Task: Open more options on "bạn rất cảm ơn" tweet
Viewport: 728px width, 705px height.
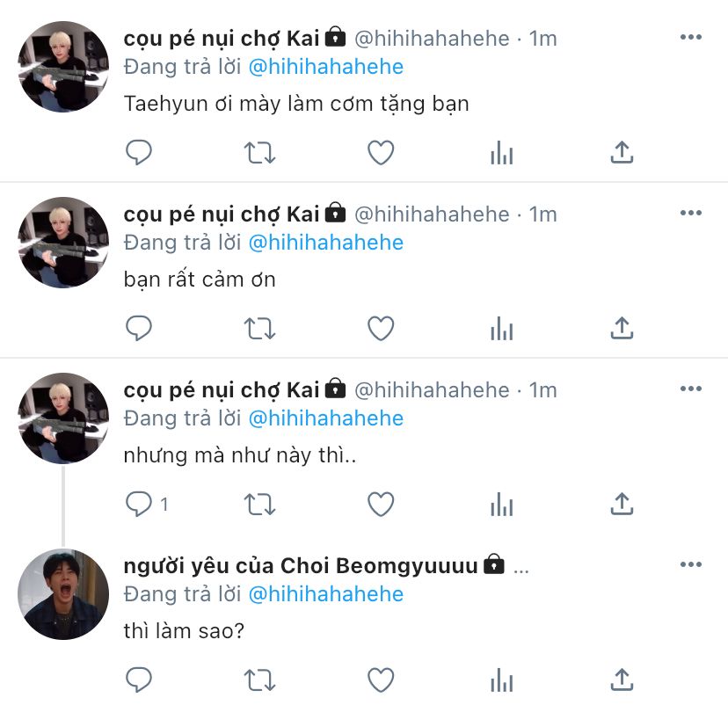Action: [690, 213]
